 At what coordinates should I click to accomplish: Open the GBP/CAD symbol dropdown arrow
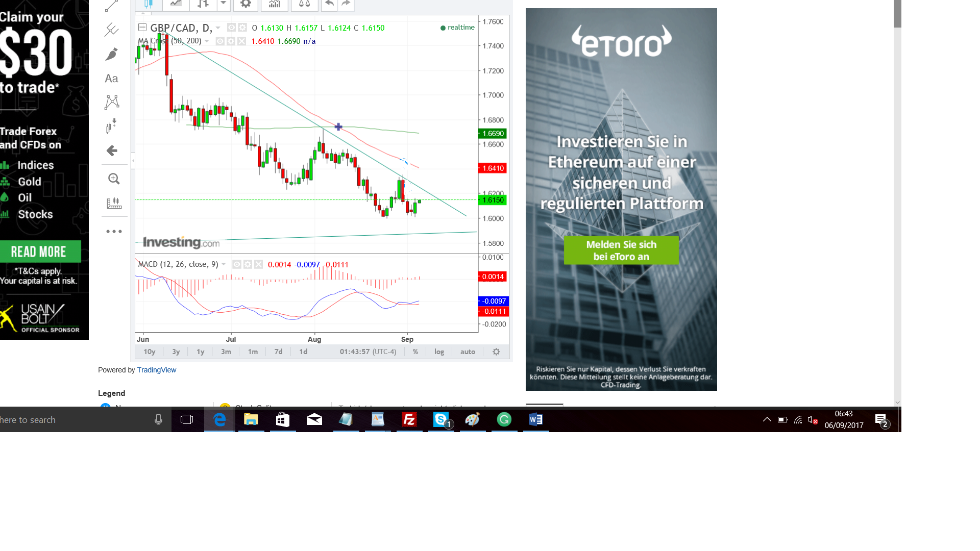click(x=218, y=28)
